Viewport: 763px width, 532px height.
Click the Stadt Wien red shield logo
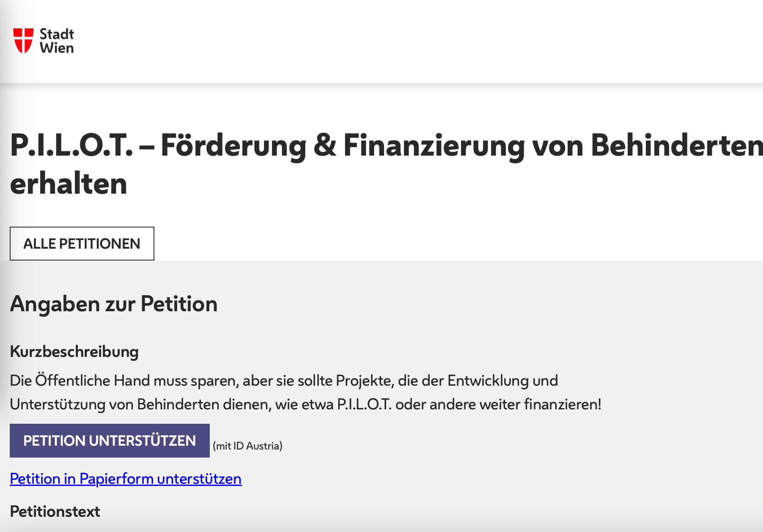[x=23, y=41]
